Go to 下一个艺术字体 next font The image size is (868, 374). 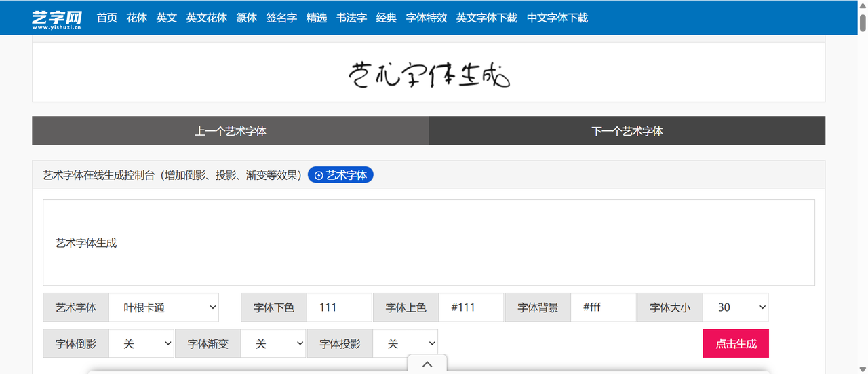point(627,131)
